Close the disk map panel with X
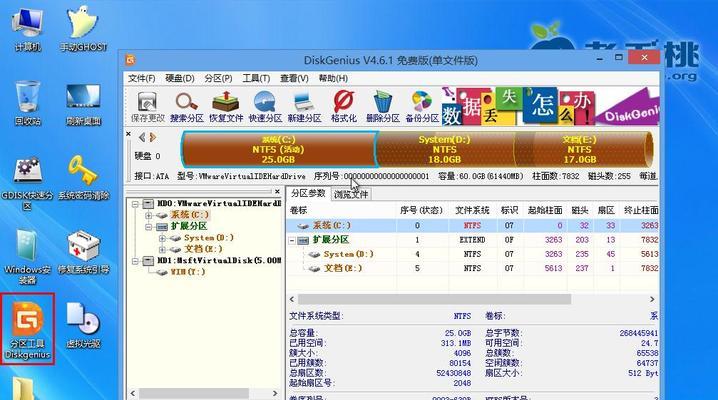Viewport: 718px width, 400px height. pyautogui.click(x=129, y=134)
